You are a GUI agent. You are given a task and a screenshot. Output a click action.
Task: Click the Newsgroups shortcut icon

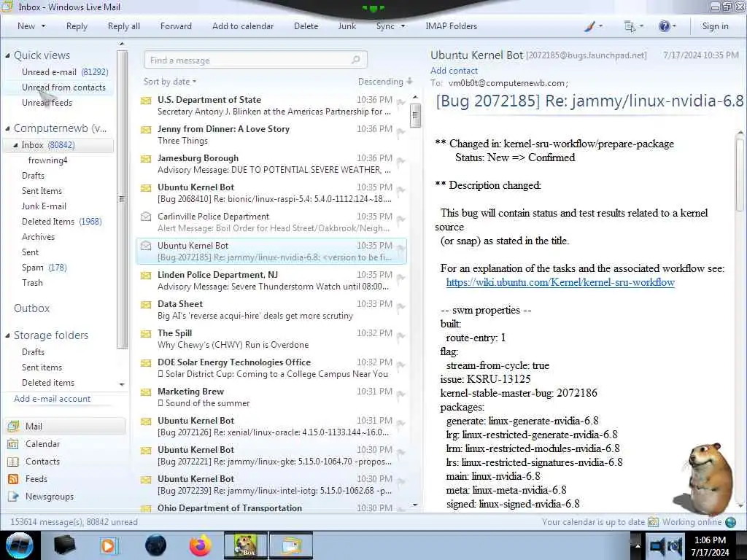[13, 497]
